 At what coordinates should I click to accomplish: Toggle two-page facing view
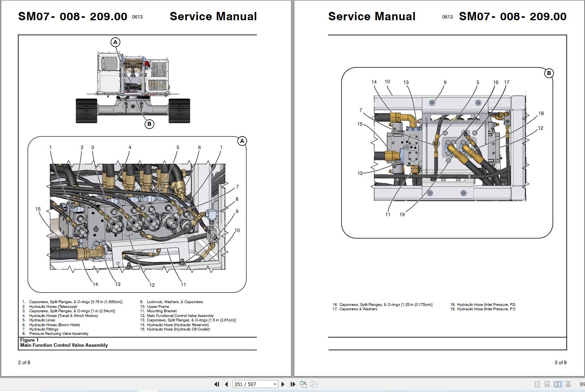point(558,384)
